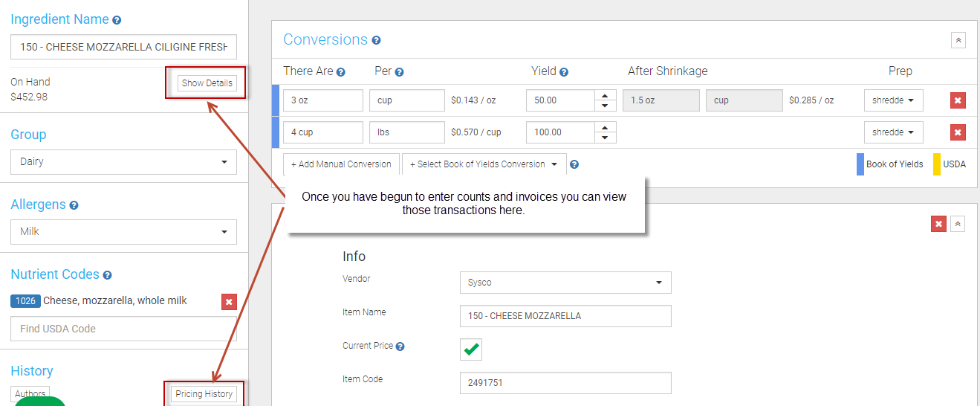Decrease yield on the 100.00 row
This screenshot has height=406, width=980.
click(x=606, y=138)
